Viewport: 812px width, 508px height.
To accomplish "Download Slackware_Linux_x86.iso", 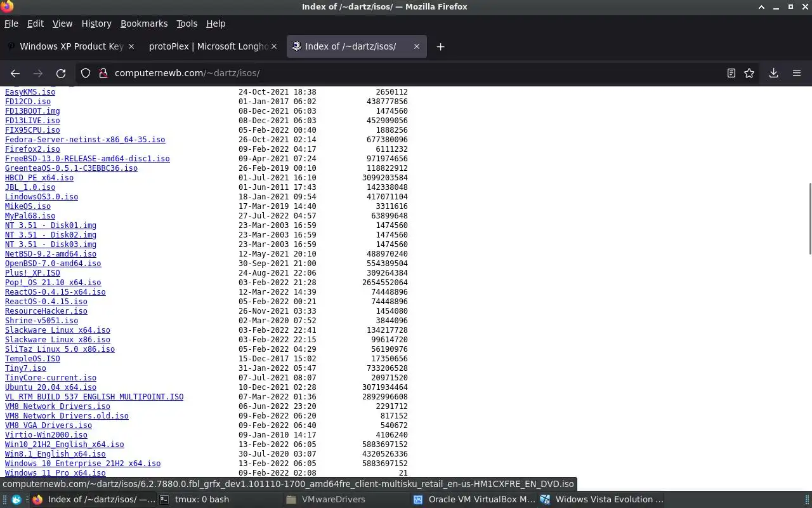I will (58, 340).
